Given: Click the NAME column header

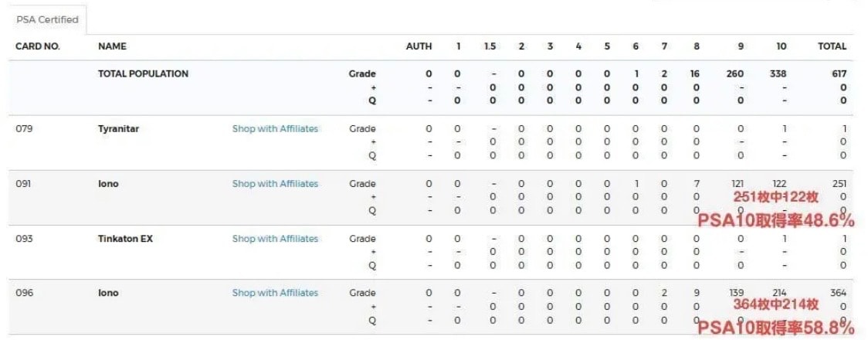Looking at the screenshot, I should (x=112, y=46).
